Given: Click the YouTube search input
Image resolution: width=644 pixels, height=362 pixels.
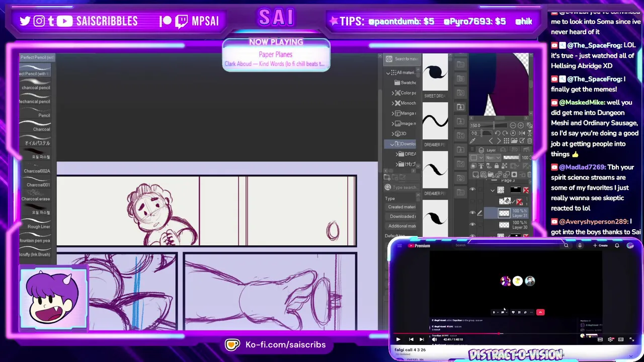Looking at the screenshot, I should coord(506,245).
